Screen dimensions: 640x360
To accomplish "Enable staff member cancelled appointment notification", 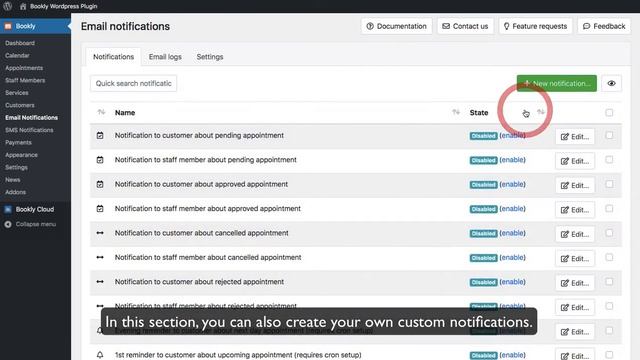I will pos(512,258).
